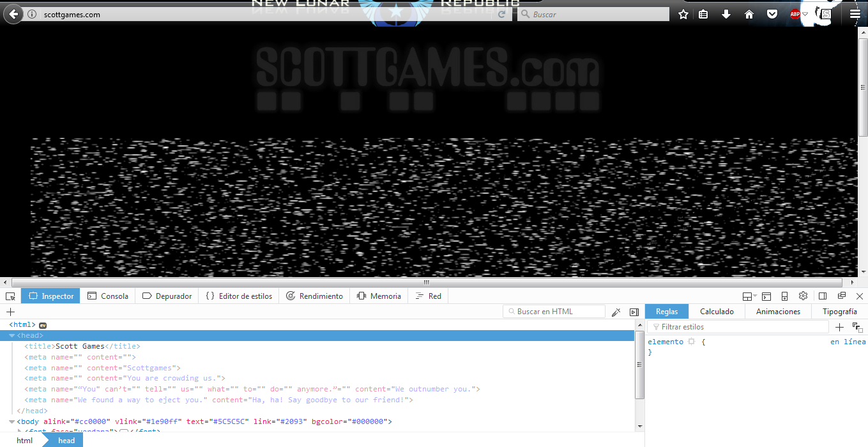868x447 pixels.
Task: Click the html breadcrumb button
Action: pos(24,441)
